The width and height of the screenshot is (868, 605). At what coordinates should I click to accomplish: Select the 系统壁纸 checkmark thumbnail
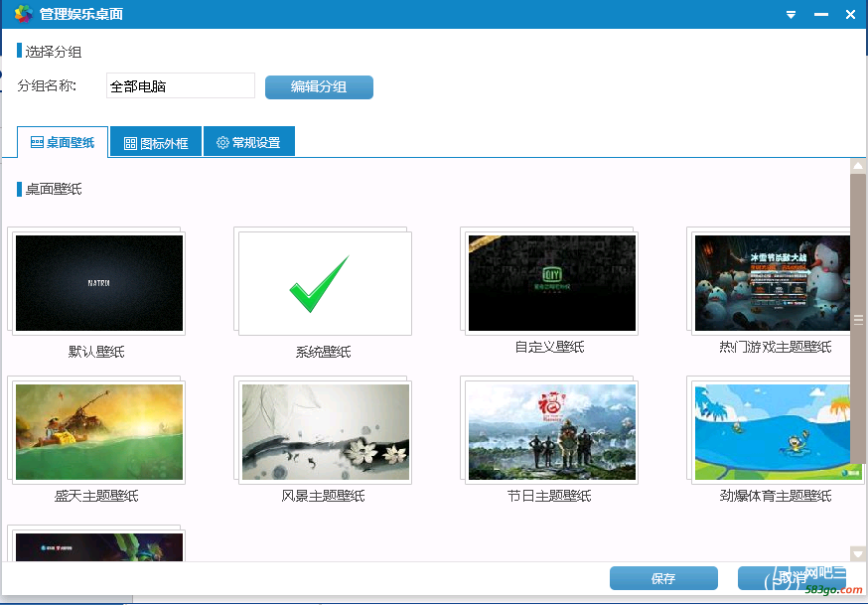point(326,283)
